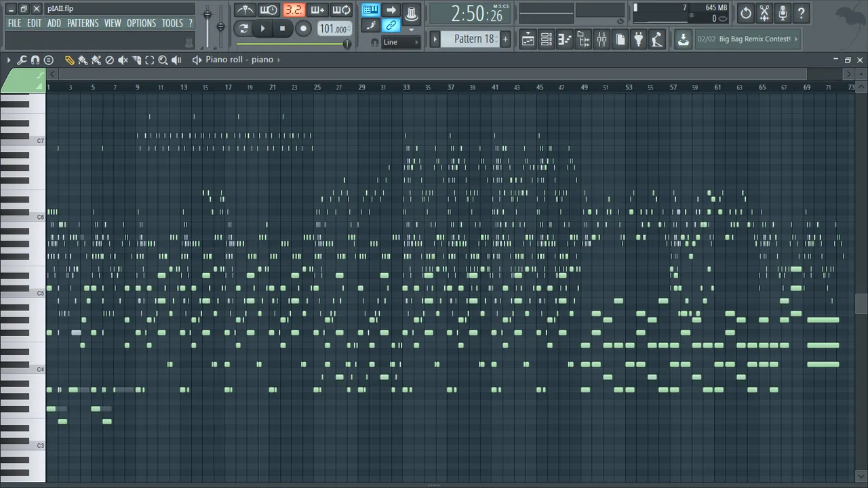The height and width of the screenshot is (488, 868).
Task: Open the EDIT menu
Action: click(x=34, y=23)
